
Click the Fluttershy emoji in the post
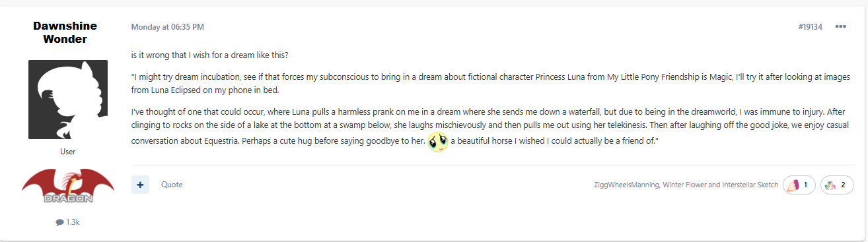coord(437,141)
